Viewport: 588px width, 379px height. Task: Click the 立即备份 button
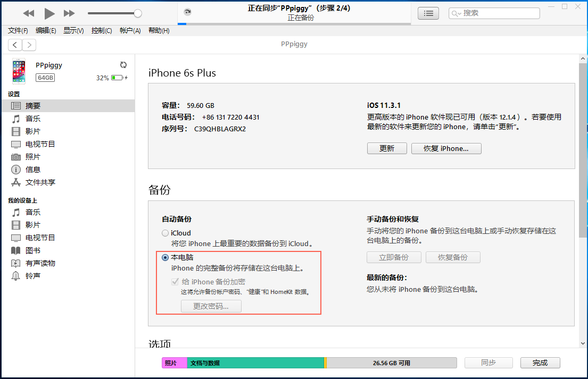point(394,257)
